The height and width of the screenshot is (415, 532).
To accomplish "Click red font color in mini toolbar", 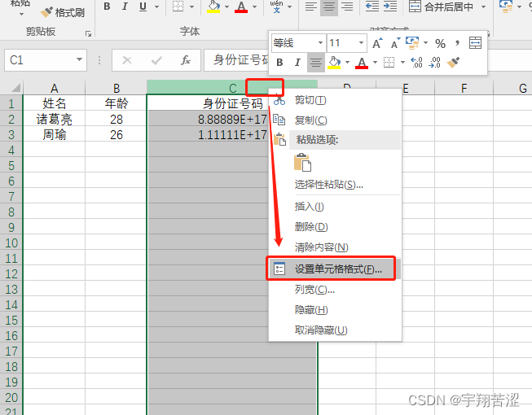I will 362,63.
